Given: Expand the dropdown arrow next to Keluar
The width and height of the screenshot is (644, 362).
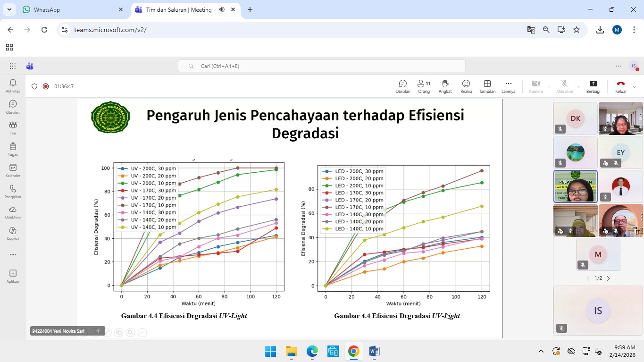Looking at the screenshot, I should tap(635, 86).
